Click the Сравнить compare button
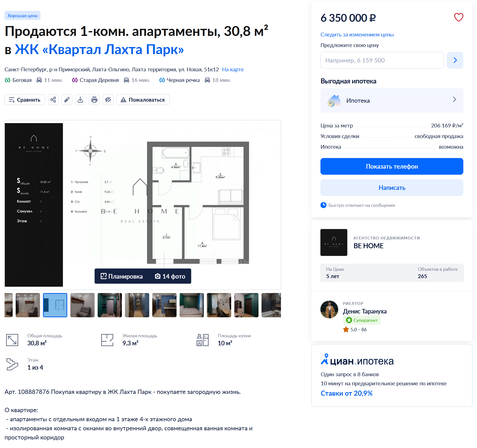477x448 pixels. pos(25,100)
